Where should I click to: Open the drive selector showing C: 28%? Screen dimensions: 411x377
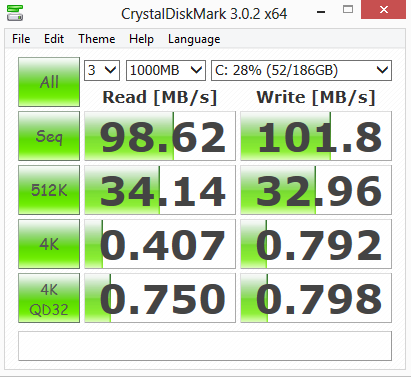click(x=301, y=70)
